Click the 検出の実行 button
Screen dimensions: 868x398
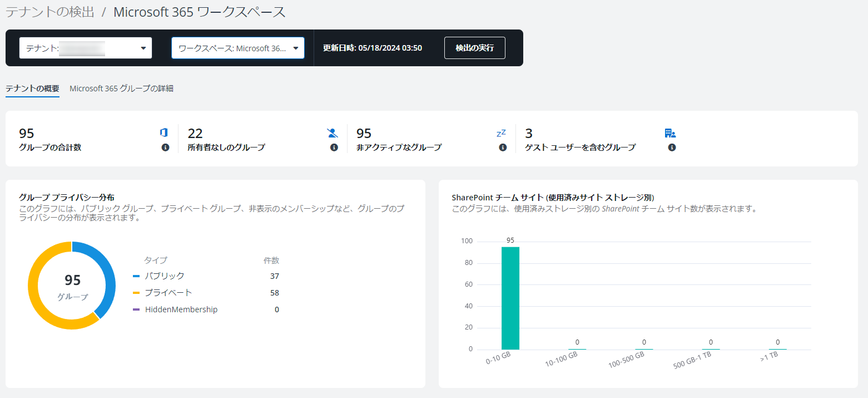pyautogui.click(x=475, y=48)
